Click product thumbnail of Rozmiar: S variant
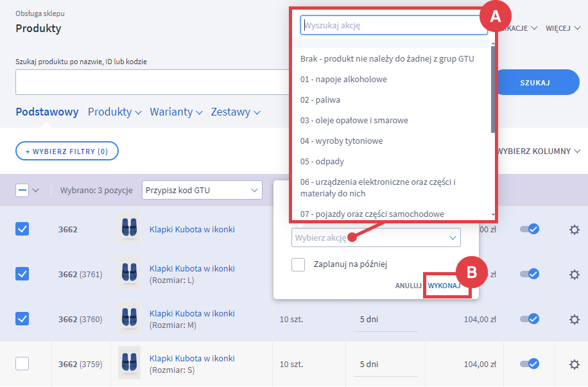The image size is (588, 387). click(129, 364)
